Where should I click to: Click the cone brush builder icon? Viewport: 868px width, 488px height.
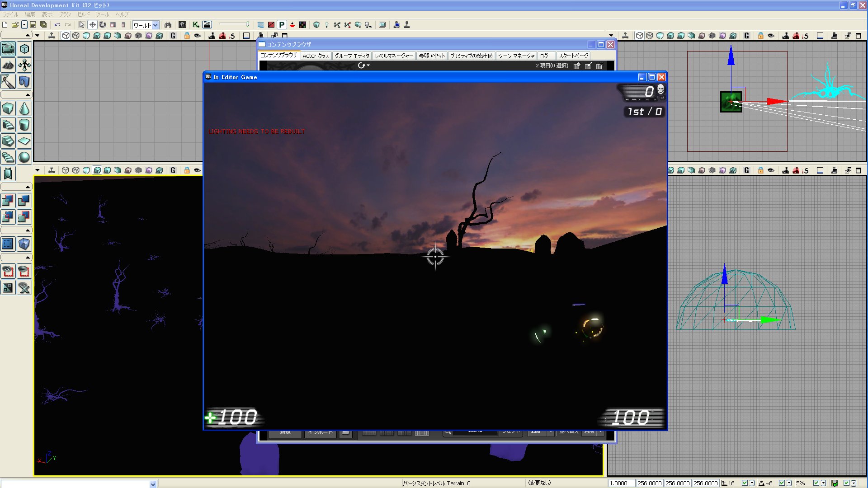[24, 108]
